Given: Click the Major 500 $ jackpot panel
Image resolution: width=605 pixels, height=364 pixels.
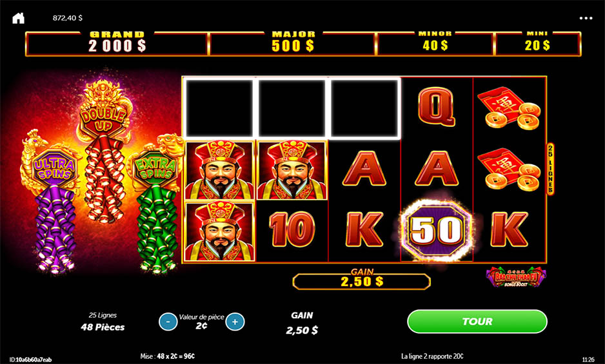Looking at the screenshot, I should tap(293, 44).
